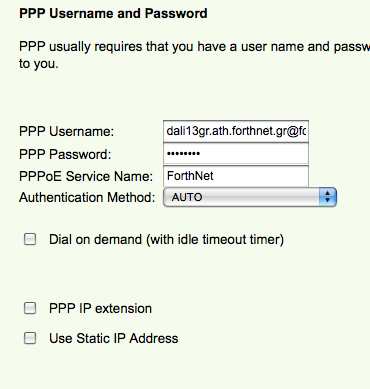Open the Authentication Method dropdown

click(250, 197)
